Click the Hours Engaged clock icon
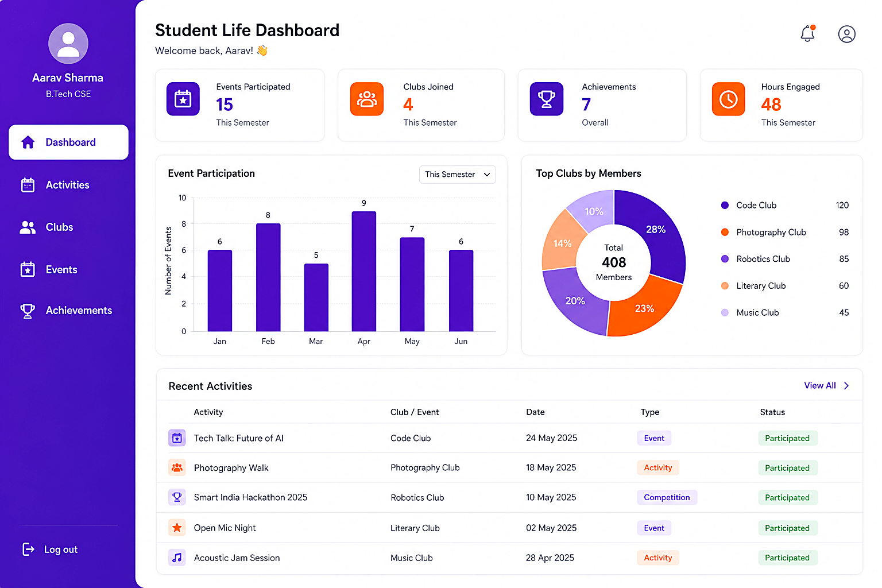Screen dimensions: 882x588 pos(729,99)
